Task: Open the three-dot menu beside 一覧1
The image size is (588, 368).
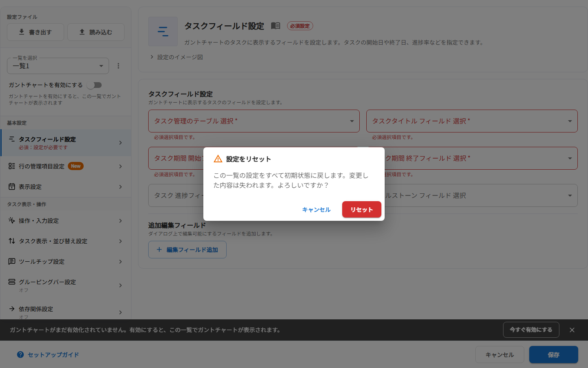Action: [x=118, y=66]
